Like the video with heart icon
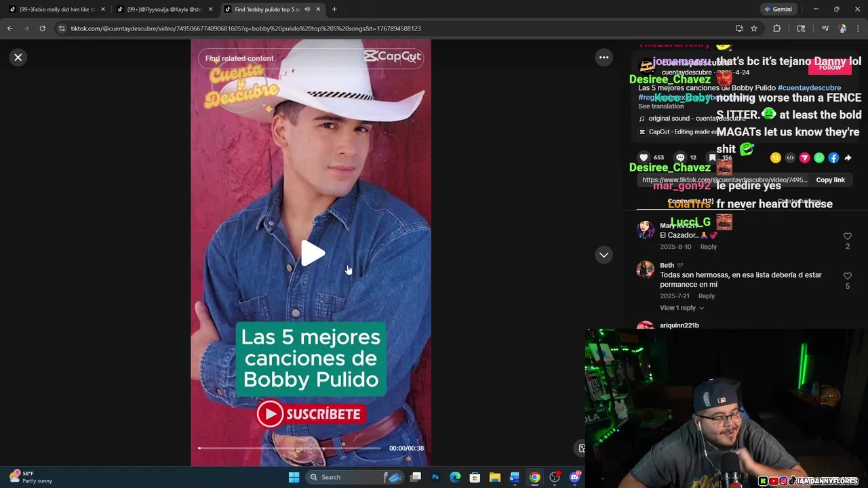The image size is (868, 488). pos(644,157)
